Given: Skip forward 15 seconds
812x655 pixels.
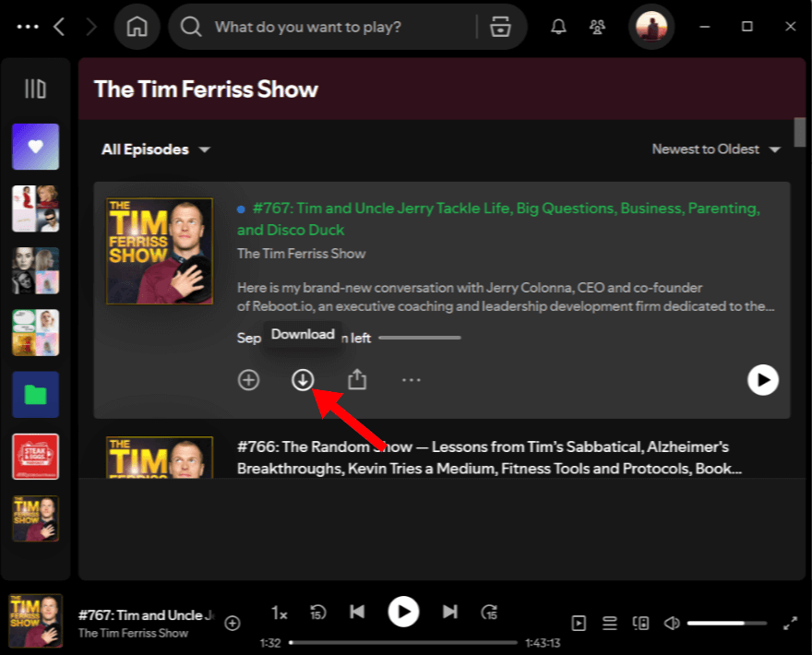Looking at the screenshot, I should (489, 613).
